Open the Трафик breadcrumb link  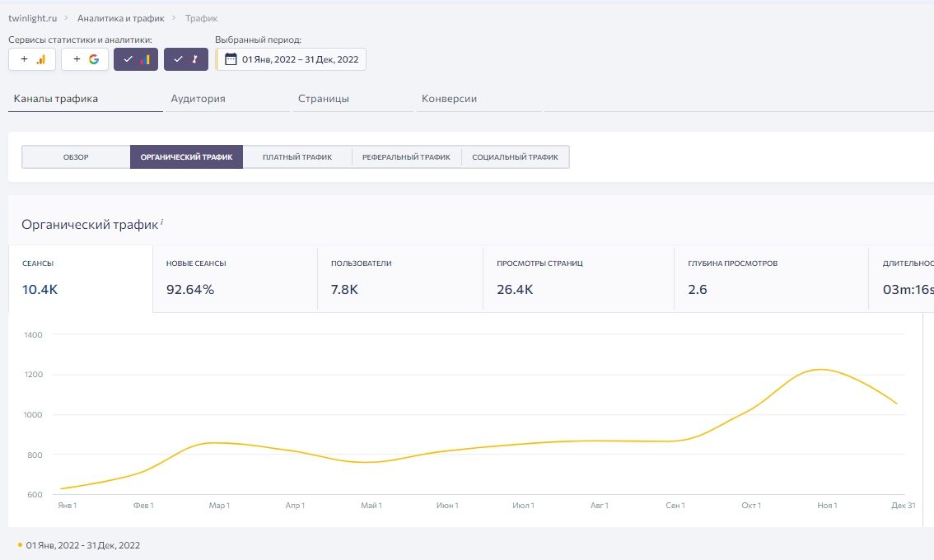click(x=201, y=18)
